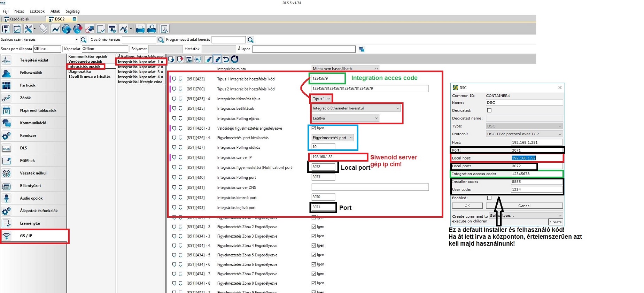Open the Integrációs beállítások dropdown
Viewport: 644px width, 293px height.
(x=356, y=108)
